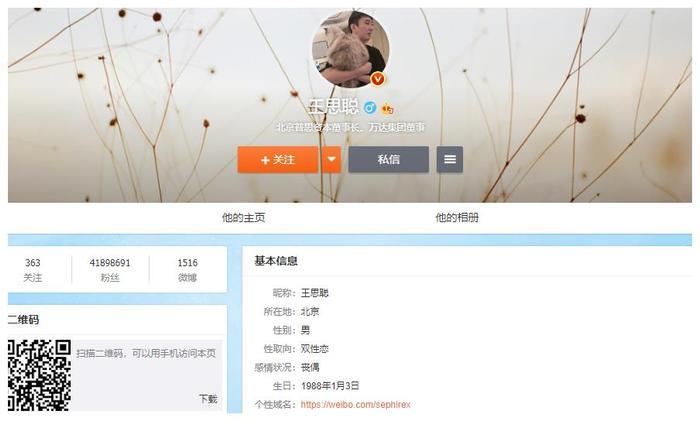Click the blue male gender icon
The width and height of the screenshot is (700, 421).
coord(370,108)
